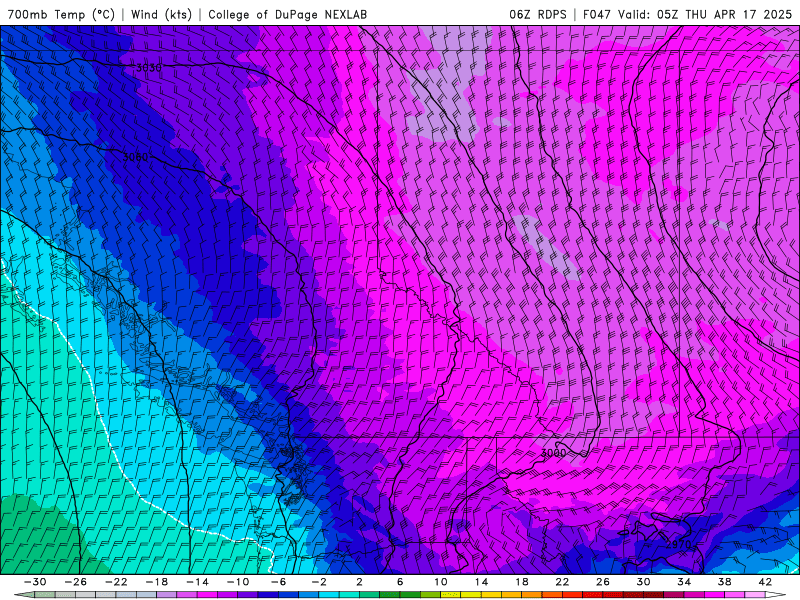Click the -10 value on the temperature scale

click(x=238, y=582)
